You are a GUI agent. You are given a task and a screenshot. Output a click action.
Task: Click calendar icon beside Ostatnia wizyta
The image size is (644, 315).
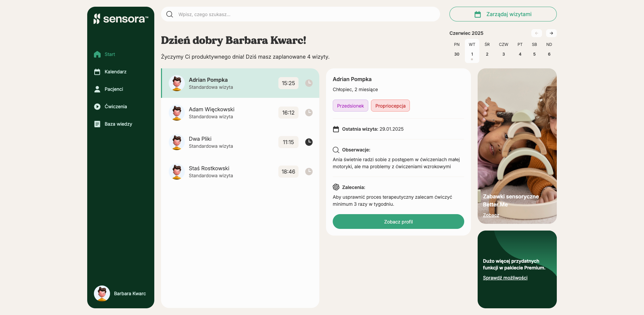336,129
